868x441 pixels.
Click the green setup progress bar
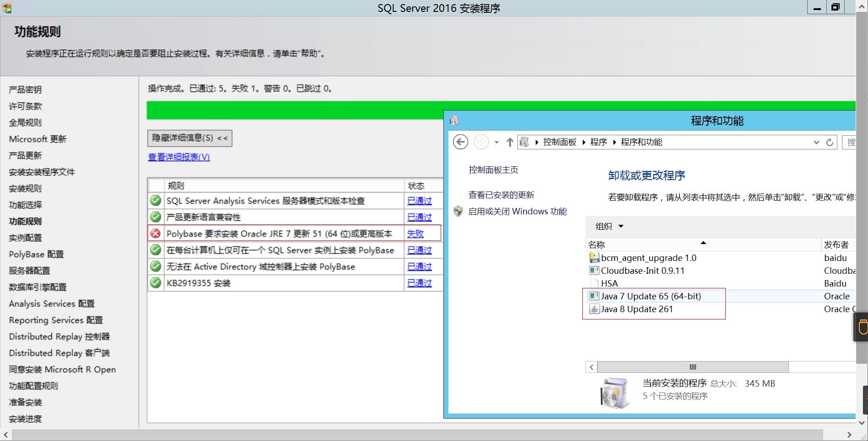(x=295, y=110)
